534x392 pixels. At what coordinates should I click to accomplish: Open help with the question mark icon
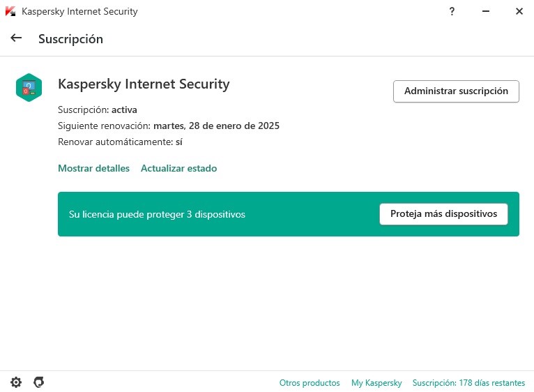452,11
